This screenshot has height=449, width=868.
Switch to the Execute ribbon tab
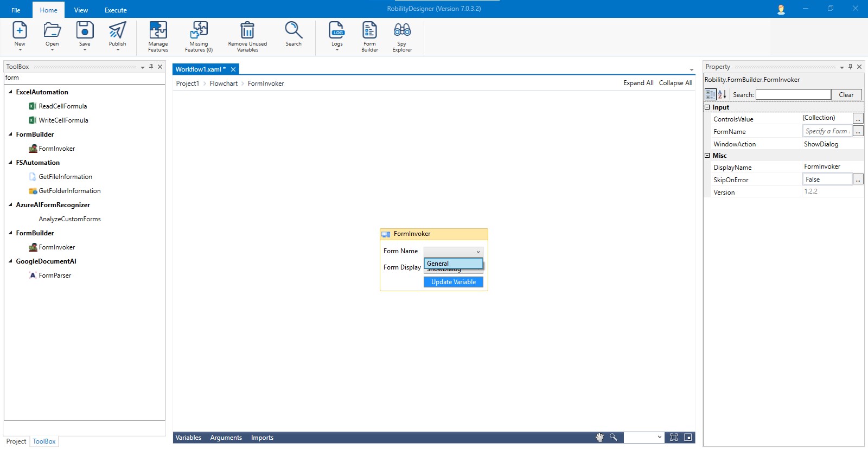(x=116, y=10)
